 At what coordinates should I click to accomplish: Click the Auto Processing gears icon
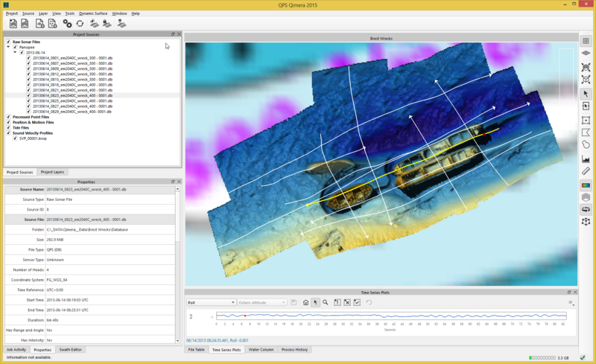(x=67, y=24)
